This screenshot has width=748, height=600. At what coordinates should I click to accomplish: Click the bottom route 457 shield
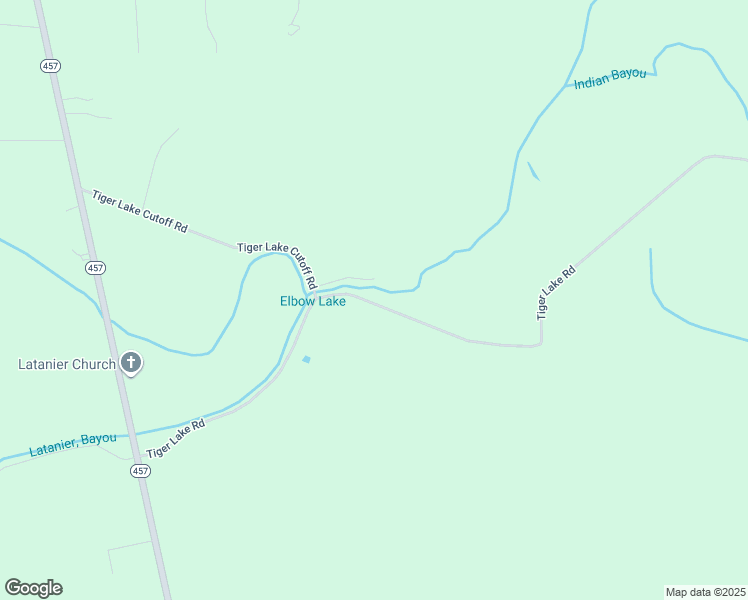point(140,471)
